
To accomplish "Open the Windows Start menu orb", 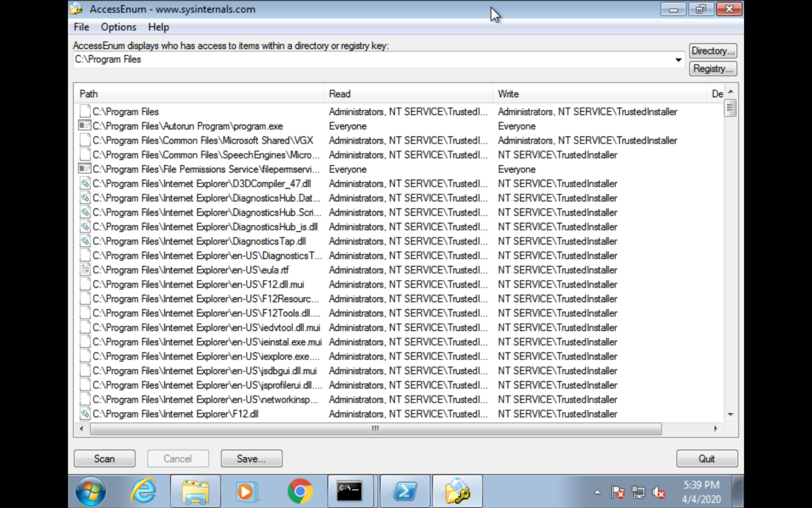I will (91, 491).
